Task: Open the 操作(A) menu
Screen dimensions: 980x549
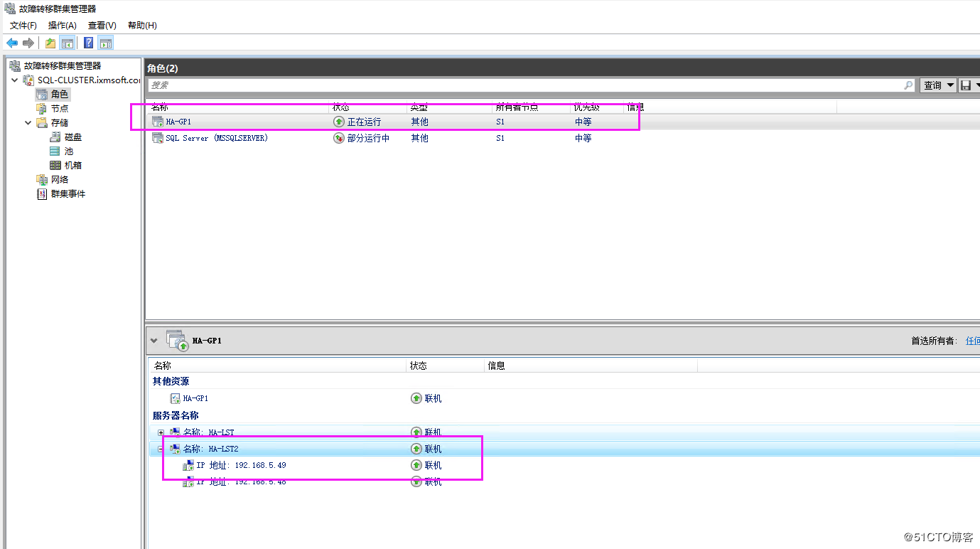Action: (63, 25)
